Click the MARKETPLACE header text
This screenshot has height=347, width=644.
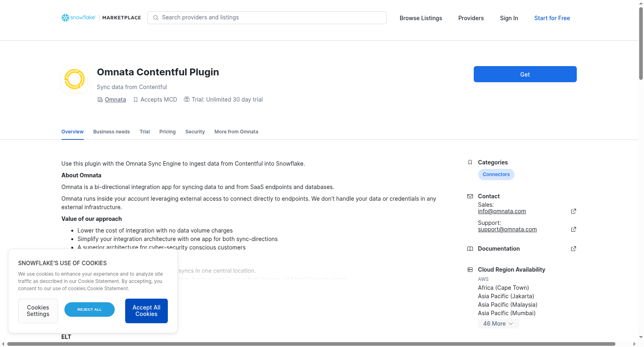coord(122,18)
